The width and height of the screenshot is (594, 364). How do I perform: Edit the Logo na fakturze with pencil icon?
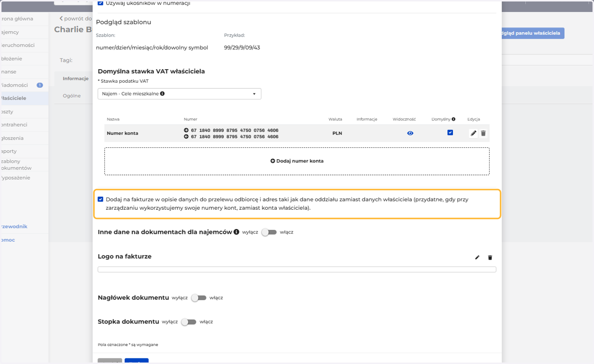(x=477, y=257)
